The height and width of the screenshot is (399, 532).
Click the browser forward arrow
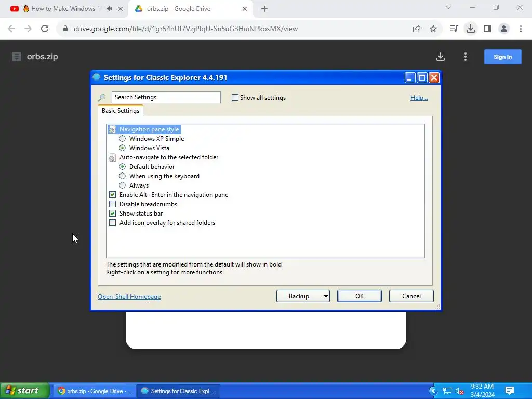[28, 29]
